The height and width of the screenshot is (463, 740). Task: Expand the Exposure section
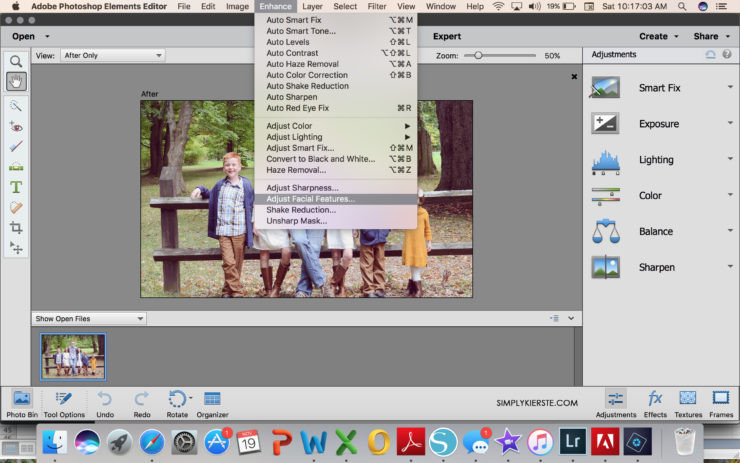(x=730, y=123)
